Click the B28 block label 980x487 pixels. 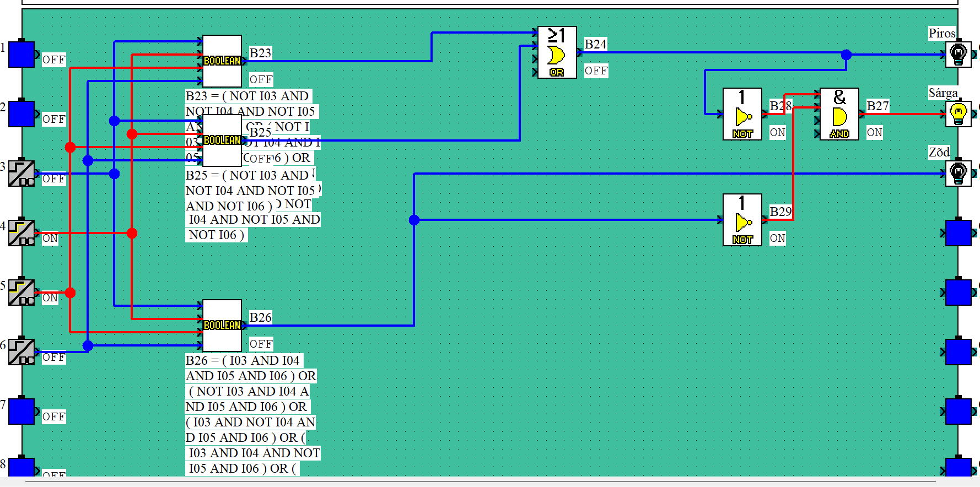[x=780, y=106]
